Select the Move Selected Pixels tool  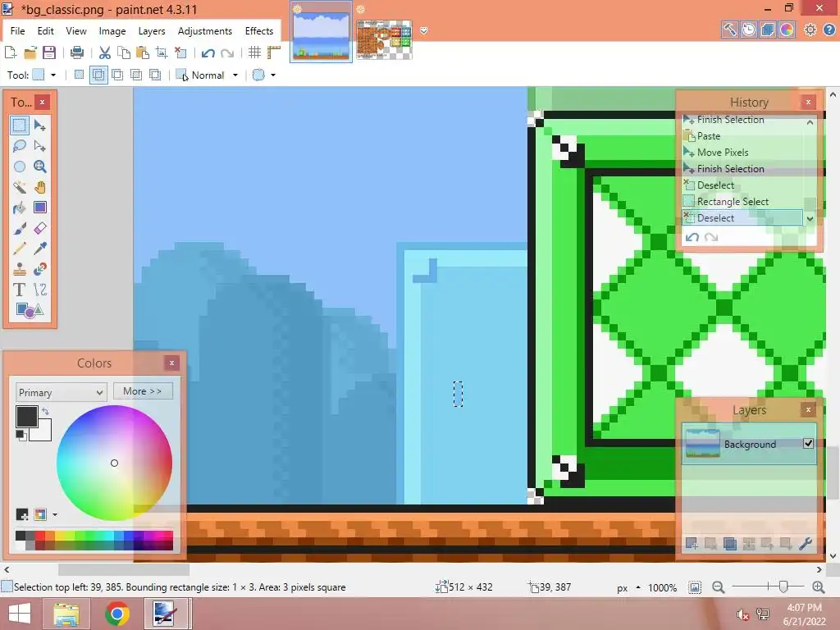pyautogui.click(x=40, y=126)
